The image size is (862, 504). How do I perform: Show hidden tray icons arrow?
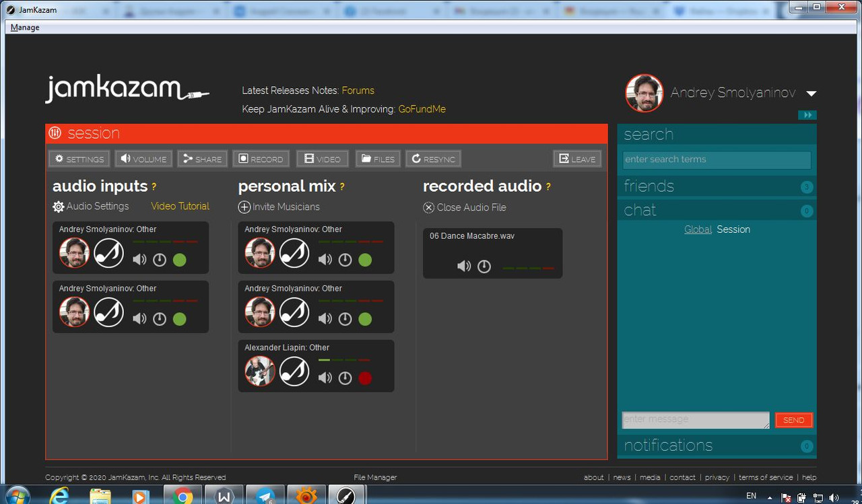(x=770, y=499)
